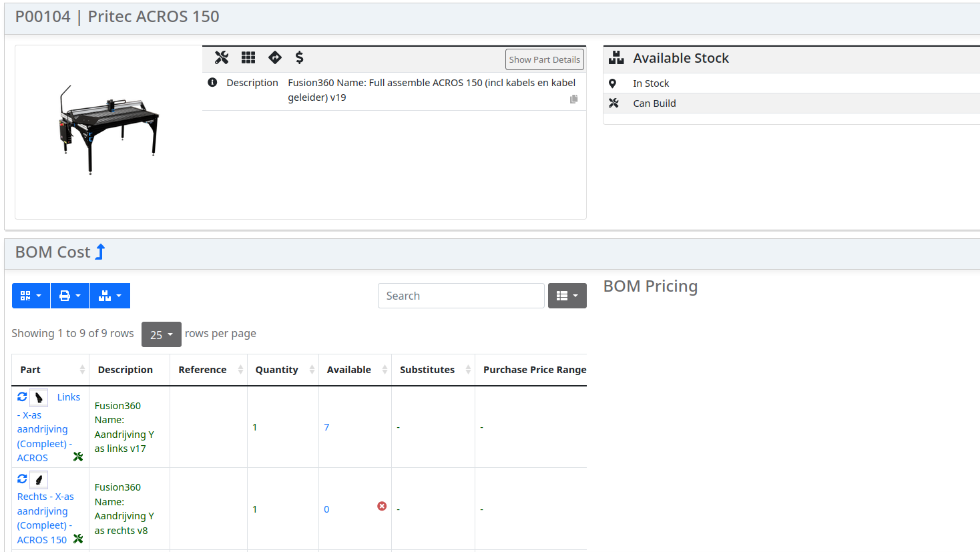Sort table by Available column

pos(355,370)
